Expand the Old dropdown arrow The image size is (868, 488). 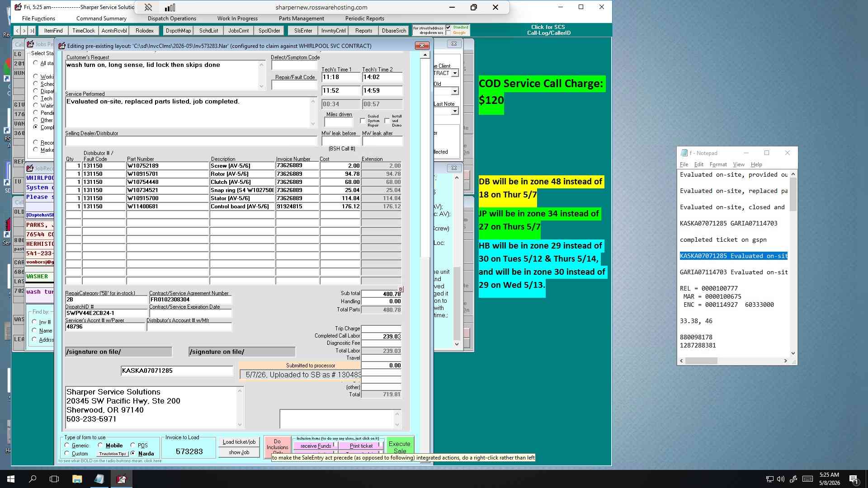pyautogui.click(x=455, y=91)
